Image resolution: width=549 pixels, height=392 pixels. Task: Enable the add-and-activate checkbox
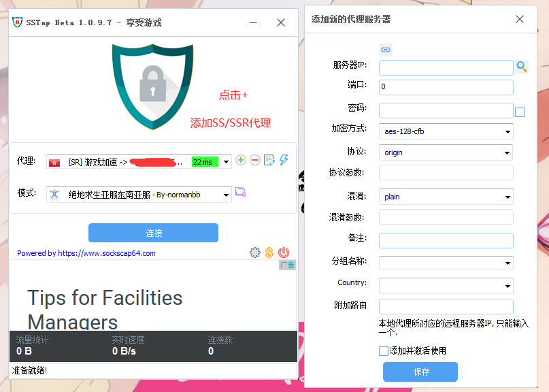pyautogui.click(x=384, y=351)
